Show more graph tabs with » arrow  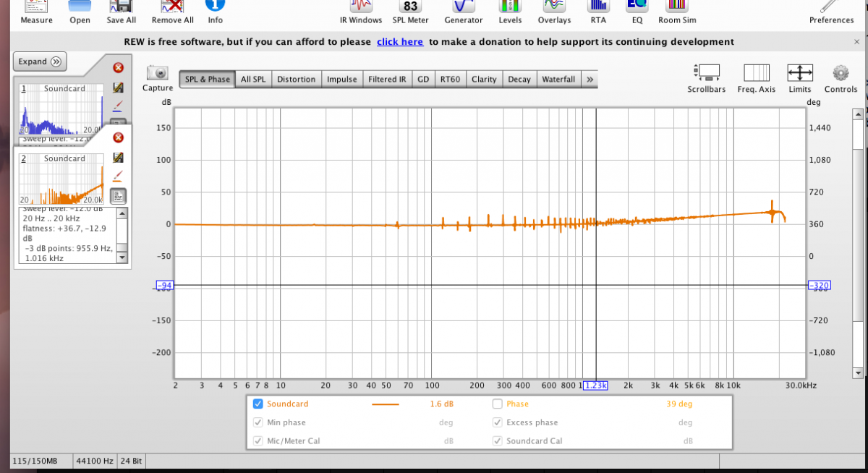pyautogui.click(x=590, y=79)
